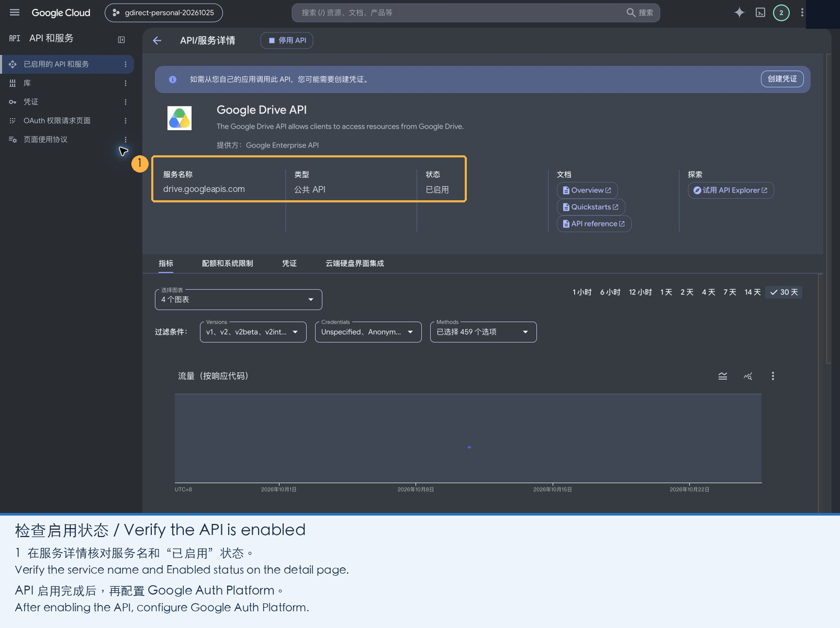This screenshot has width=840, height=628.
Task: Open metrics explorer icon on traffic chart
Action: point(748,376)
